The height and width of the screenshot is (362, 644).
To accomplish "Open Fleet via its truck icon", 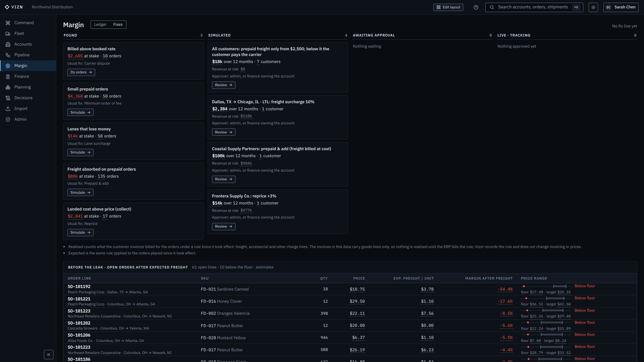I will point(8,34).
